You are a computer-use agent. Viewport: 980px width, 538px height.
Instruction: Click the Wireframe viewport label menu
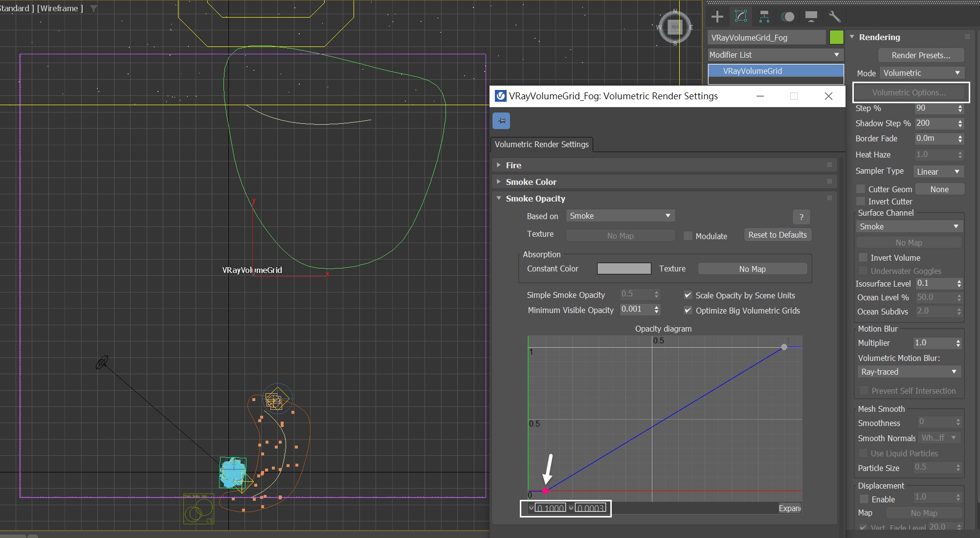(60, 8)
